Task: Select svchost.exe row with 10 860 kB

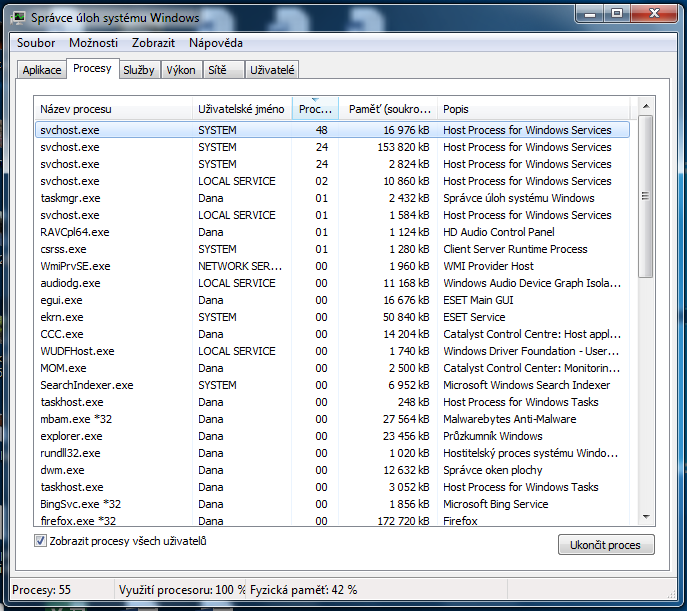Action: (x=332, y=181)
